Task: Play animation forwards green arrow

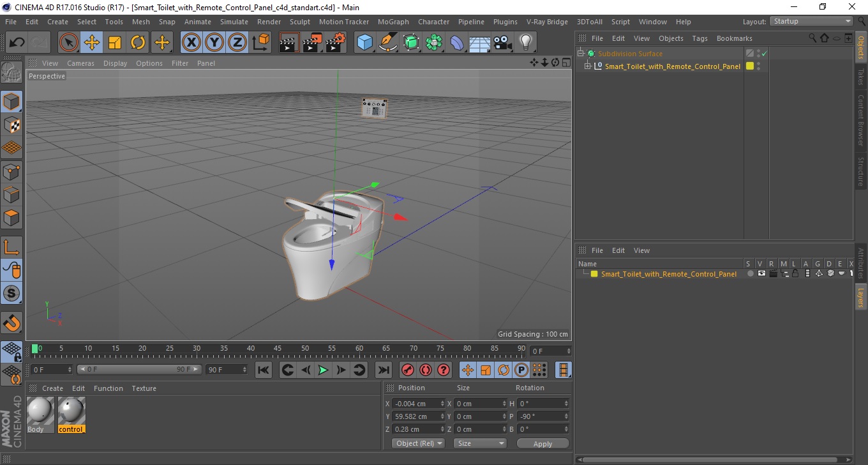Action: pyautogui.click(x=324, y=370)
